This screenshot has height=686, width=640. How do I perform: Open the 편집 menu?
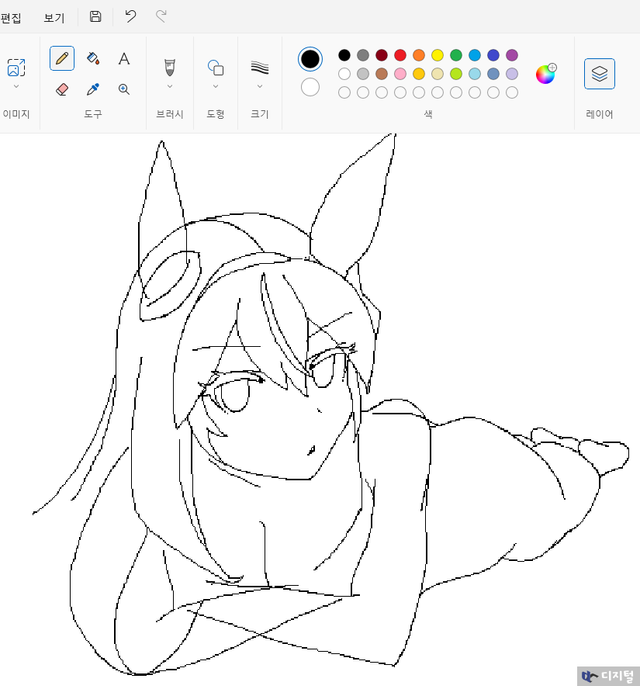click(x=12, y=17)
